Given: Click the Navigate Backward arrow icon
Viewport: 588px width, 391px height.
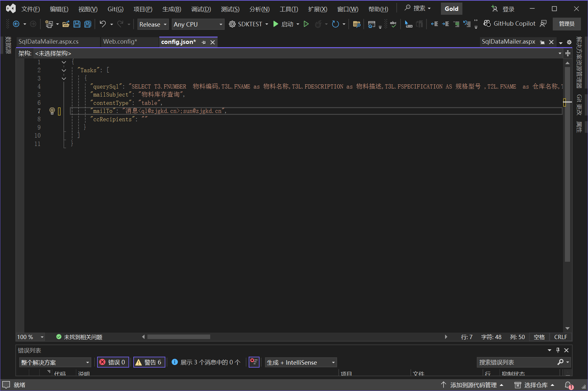Looking at the screenshot, I should pos(16,24).
